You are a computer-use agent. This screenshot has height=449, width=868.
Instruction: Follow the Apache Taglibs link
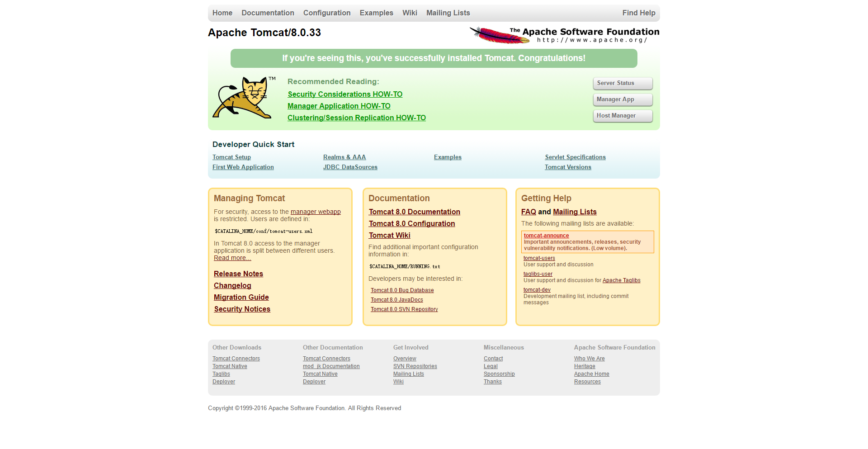click(x=622, y=280)
